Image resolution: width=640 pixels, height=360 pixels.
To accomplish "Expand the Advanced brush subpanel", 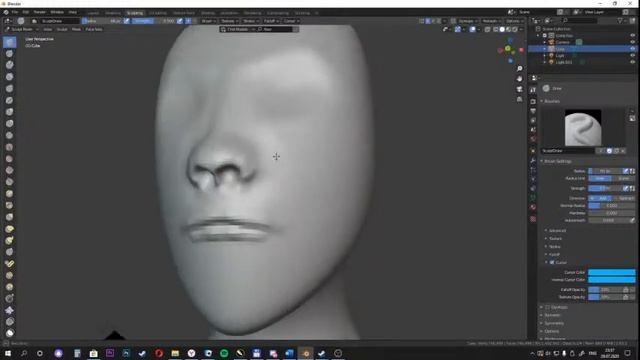I will coord(557,231).
